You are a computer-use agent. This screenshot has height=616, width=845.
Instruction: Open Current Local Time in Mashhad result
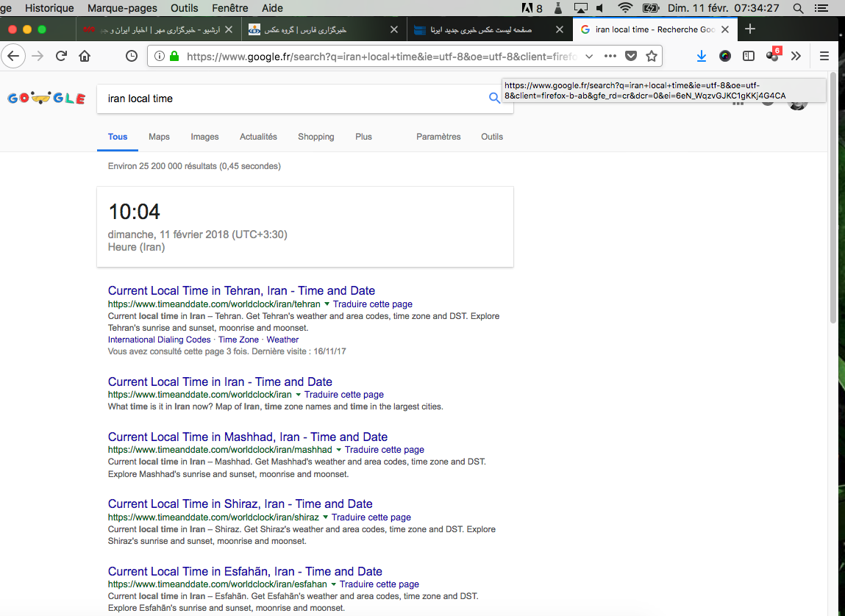click(x=247, y=437)
